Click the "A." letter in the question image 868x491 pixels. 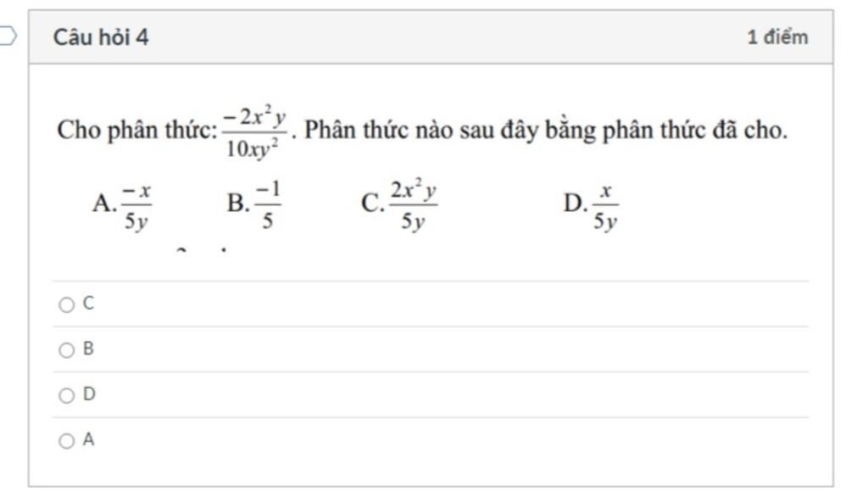104,204
